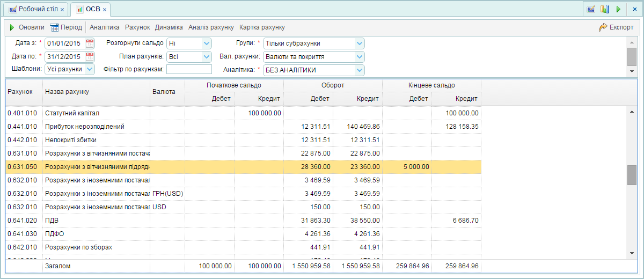Click the 140 469.86 credit turnover cell
The height and width of the screenshot is (279, 644).
click(x=358, y=127)
